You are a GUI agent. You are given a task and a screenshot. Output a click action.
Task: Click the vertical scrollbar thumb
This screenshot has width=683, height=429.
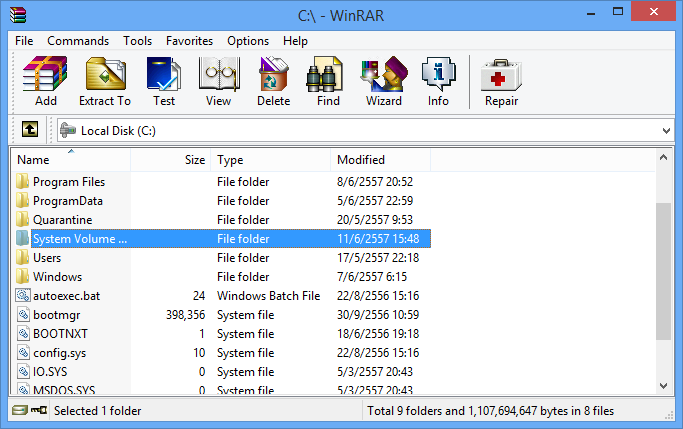663,271
